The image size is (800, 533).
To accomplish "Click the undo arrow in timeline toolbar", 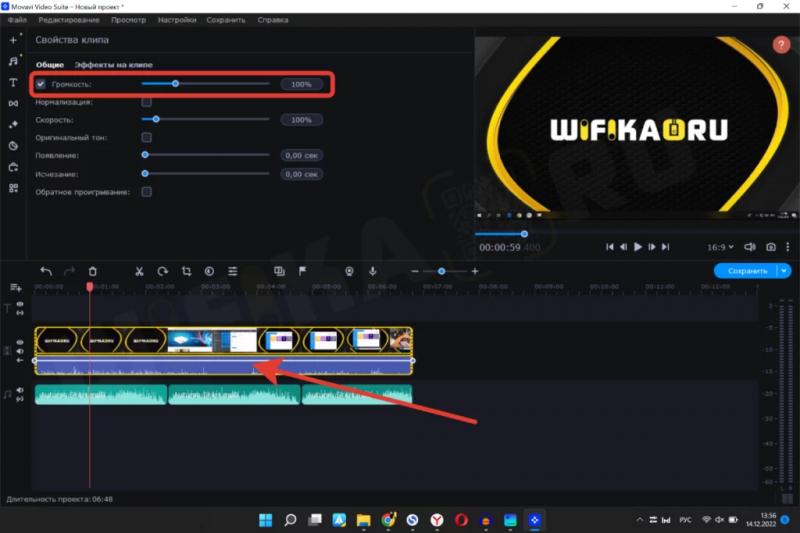I will coord(45,271).
